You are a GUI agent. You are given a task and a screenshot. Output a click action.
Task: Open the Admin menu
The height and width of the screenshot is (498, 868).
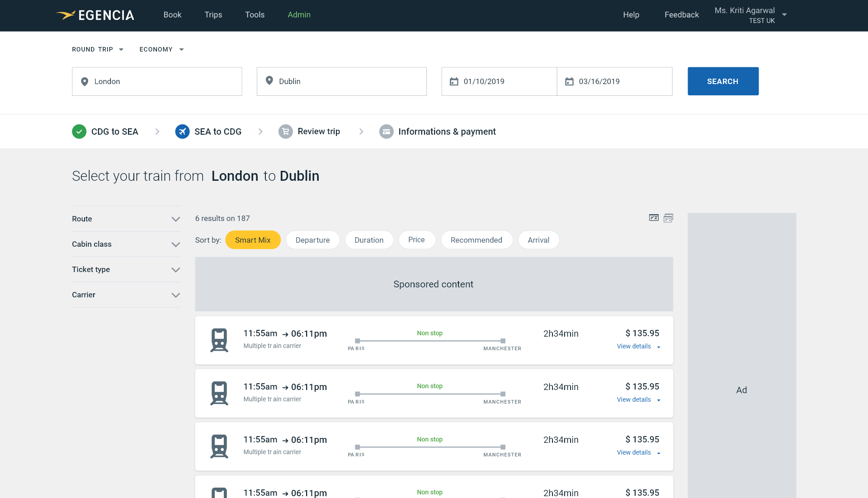[299, 15]
